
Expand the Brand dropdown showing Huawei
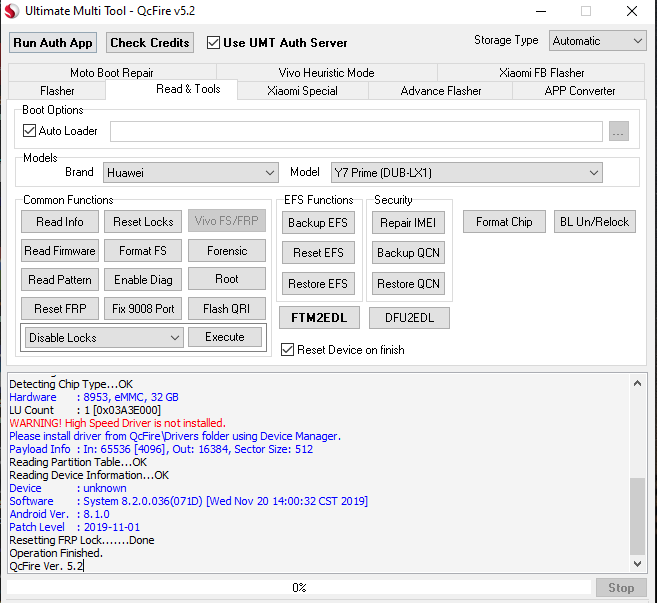[x=191, y=173]
